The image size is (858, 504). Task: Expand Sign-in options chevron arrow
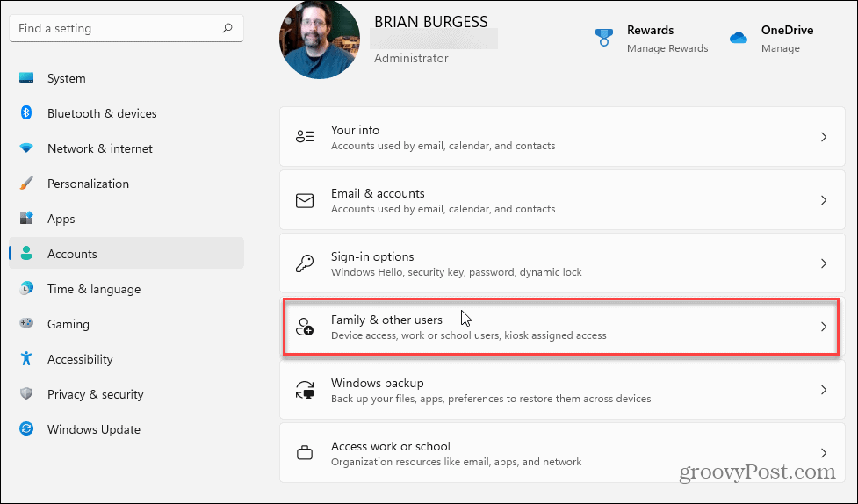[823, 263]
